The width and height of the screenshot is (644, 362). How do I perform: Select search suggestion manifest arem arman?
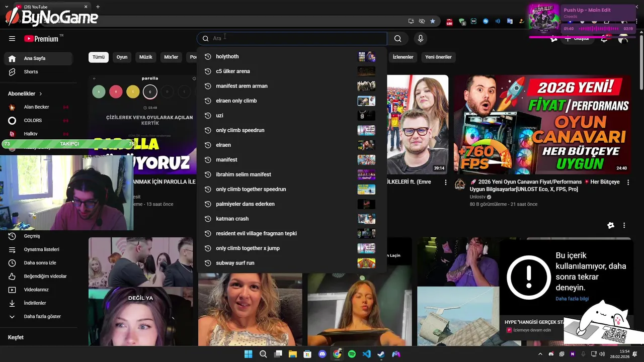tap(292, 86)
